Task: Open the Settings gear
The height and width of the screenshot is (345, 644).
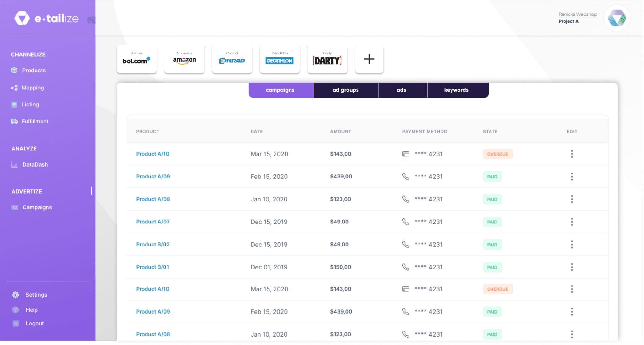Action: tap(15, 295)
